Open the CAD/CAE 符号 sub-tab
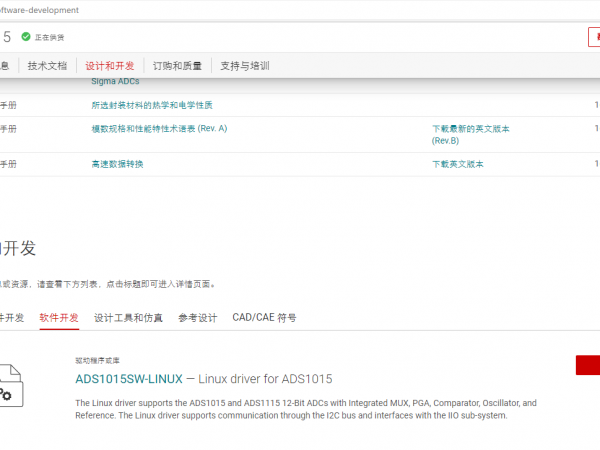 [x=264, y=318]
